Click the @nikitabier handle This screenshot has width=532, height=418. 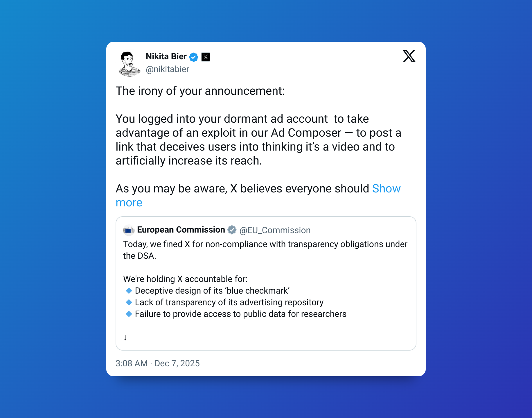click(x=167, y=69)
